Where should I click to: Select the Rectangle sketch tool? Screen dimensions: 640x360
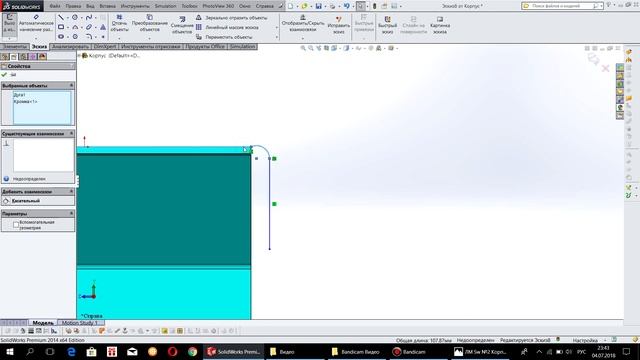[x=61, y=27]
